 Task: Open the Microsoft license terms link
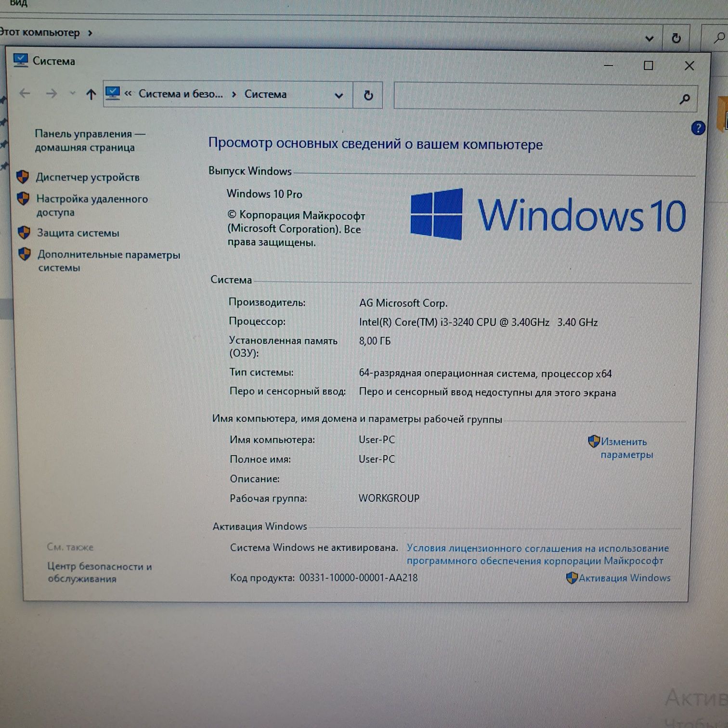537,554
